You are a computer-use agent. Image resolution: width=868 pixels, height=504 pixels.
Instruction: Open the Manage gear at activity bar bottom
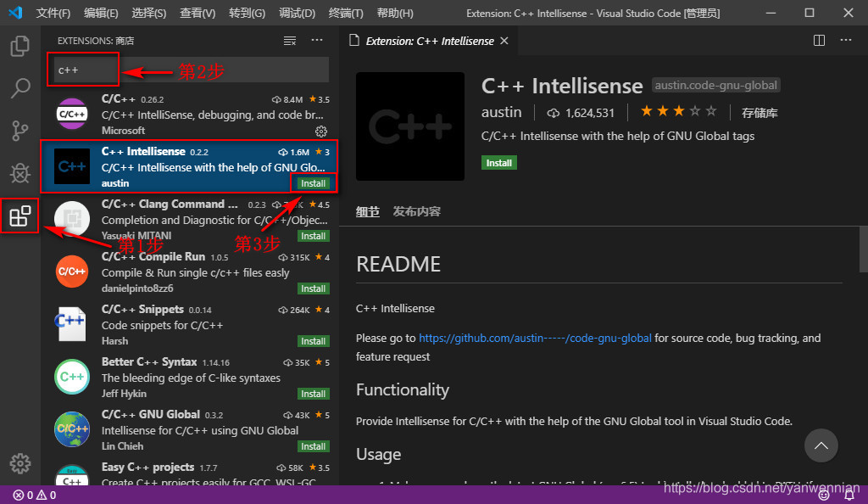pyautogui.click(x=20, y=463)
